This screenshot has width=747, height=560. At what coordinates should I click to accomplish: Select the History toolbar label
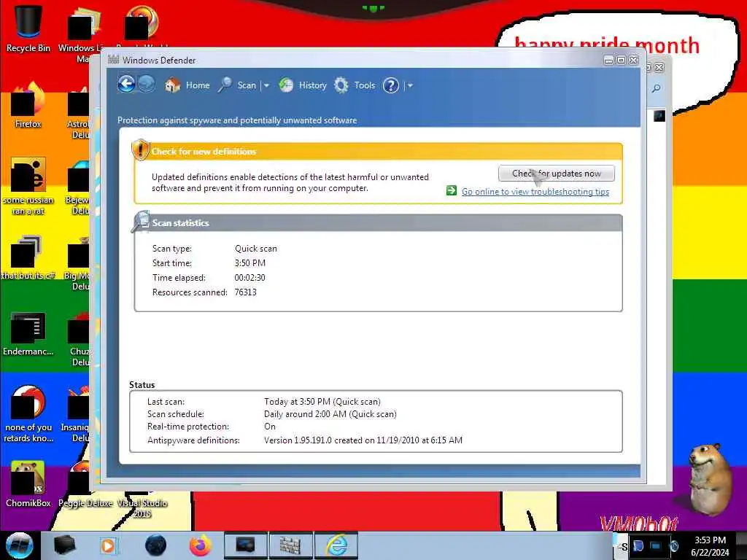click(312, 85)
